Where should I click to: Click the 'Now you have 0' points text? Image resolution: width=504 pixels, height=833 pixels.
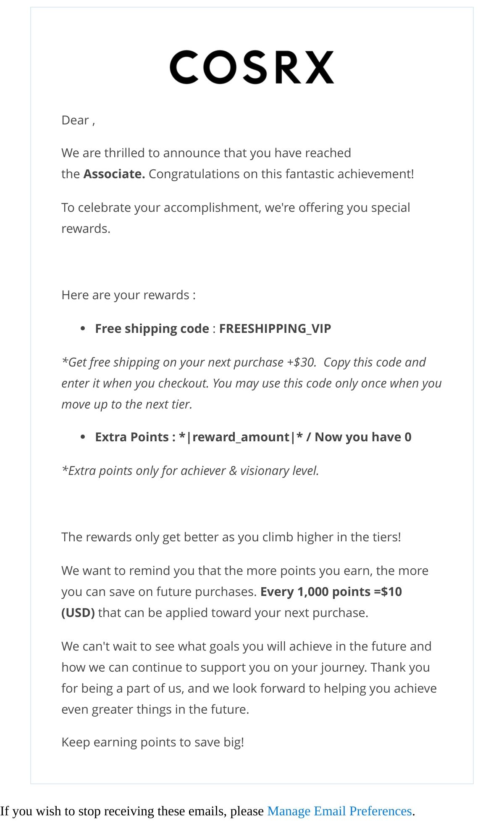(363, 437)
